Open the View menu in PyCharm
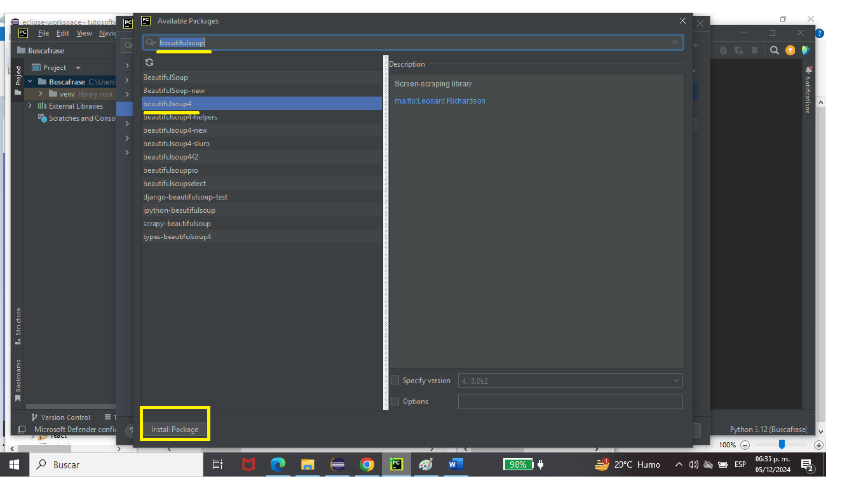 tap(85, 33)
